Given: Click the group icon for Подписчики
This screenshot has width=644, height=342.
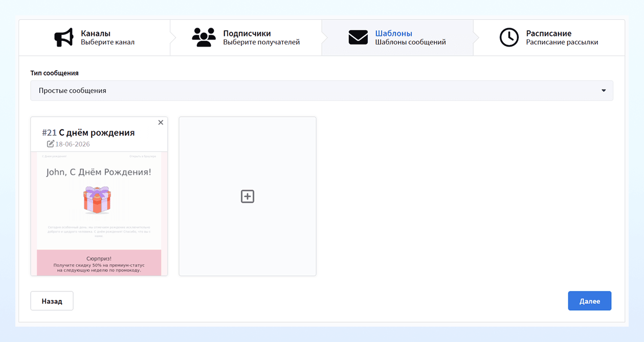Looking at the screenshot, I should 204,37.
